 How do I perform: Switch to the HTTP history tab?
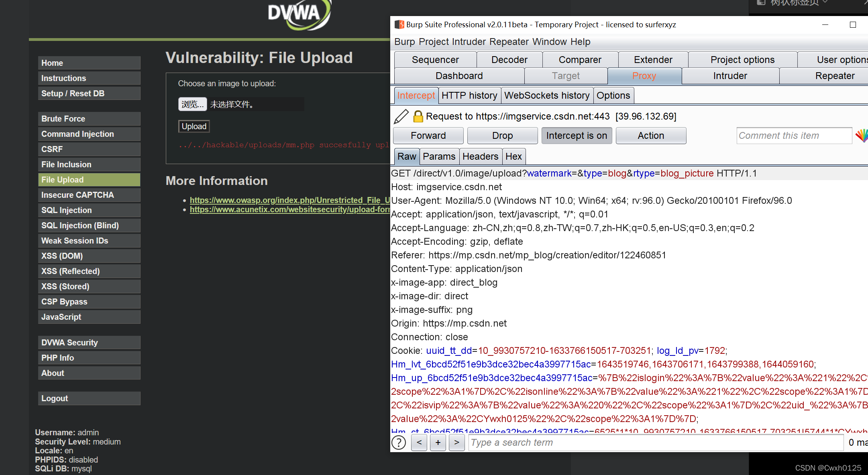(469, 95)
